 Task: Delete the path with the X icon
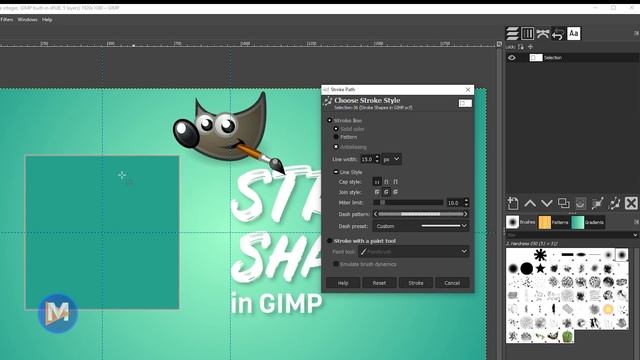click(x=631, y=203)
